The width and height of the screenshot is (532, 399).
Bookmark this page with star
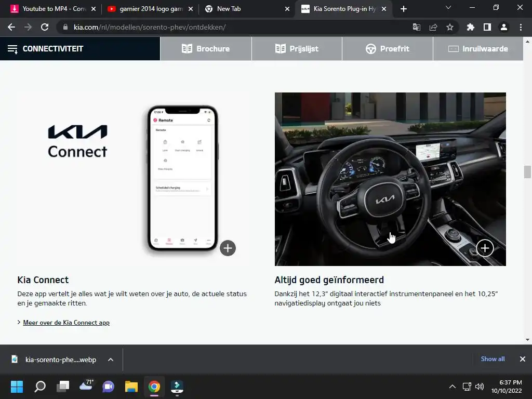(x=449, y=27)
